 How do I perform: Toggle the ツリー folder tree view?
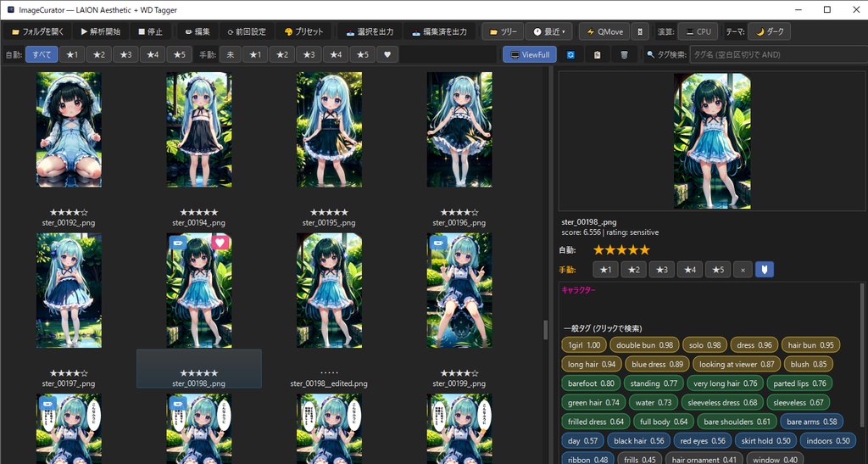(x=503, y=31)
